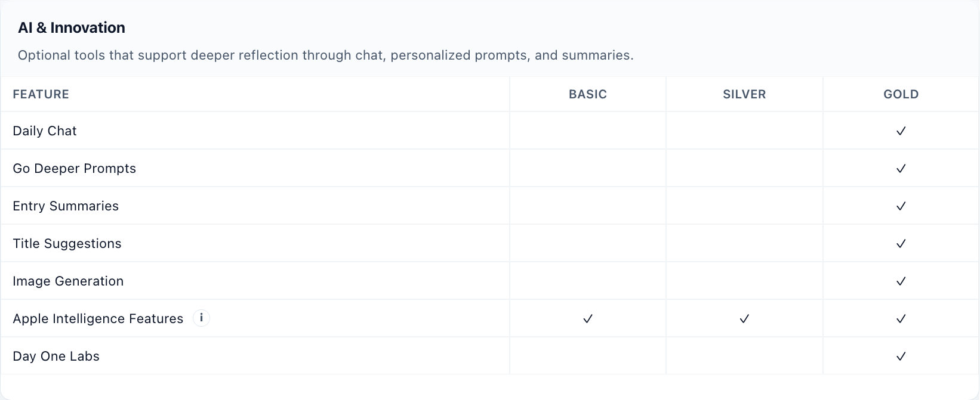Click the Gold checkmark for Title Suggestions

(901, 244)
